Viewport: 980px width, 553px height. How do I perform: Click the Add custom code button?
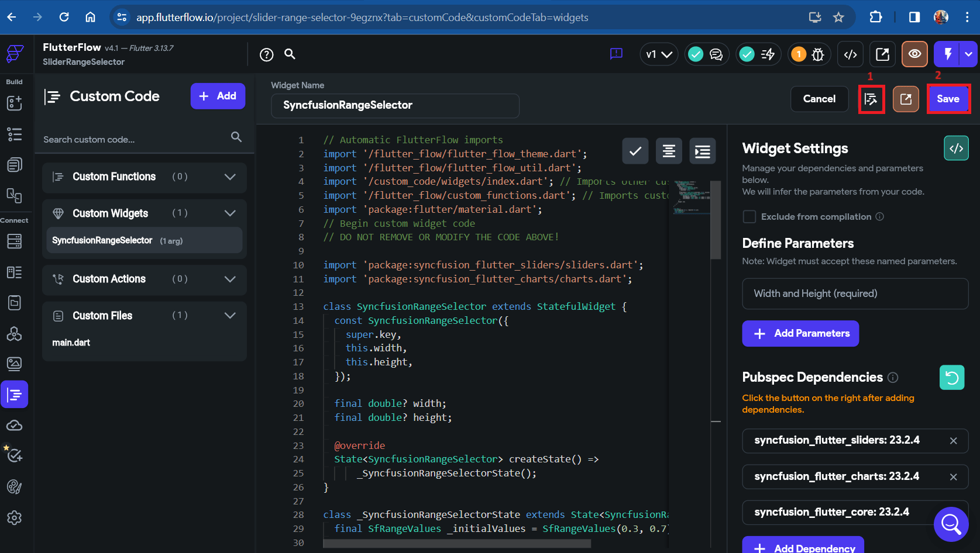(218, 96)
